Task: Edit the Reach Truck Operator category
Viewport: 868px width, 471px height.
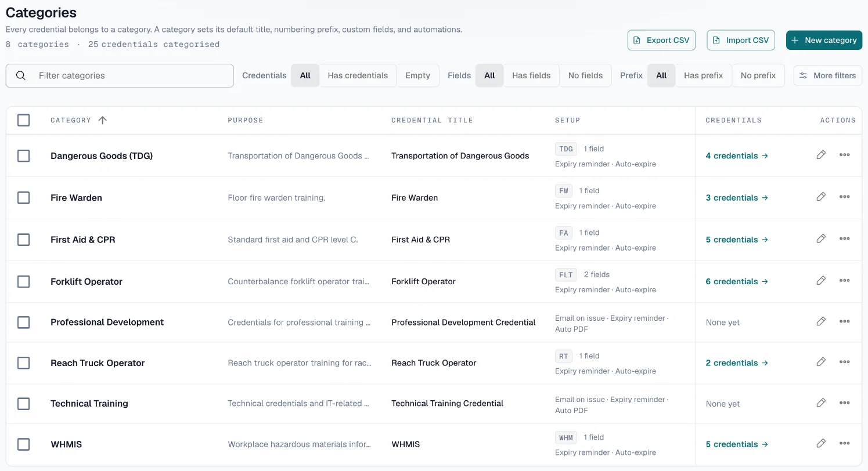Action: (x=821, y=362)
